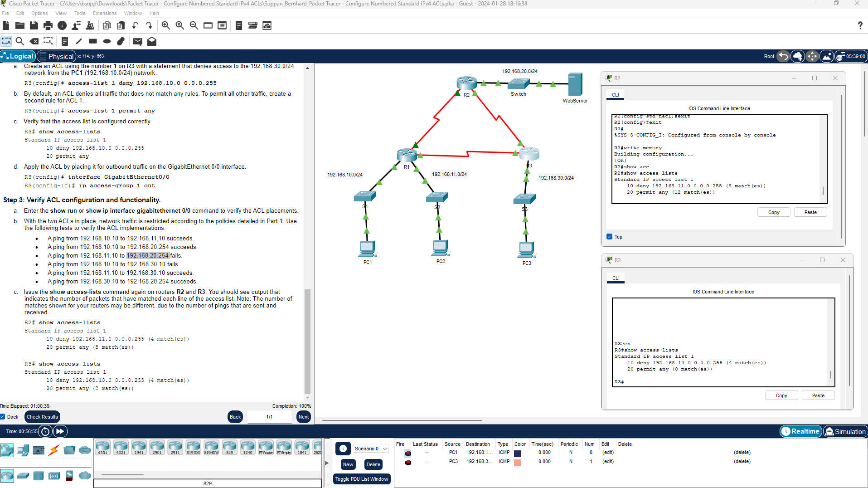Viewport: 868px width, 488px height.
Task: Switch to the Physical workspace tab
Action: (57, 56)
